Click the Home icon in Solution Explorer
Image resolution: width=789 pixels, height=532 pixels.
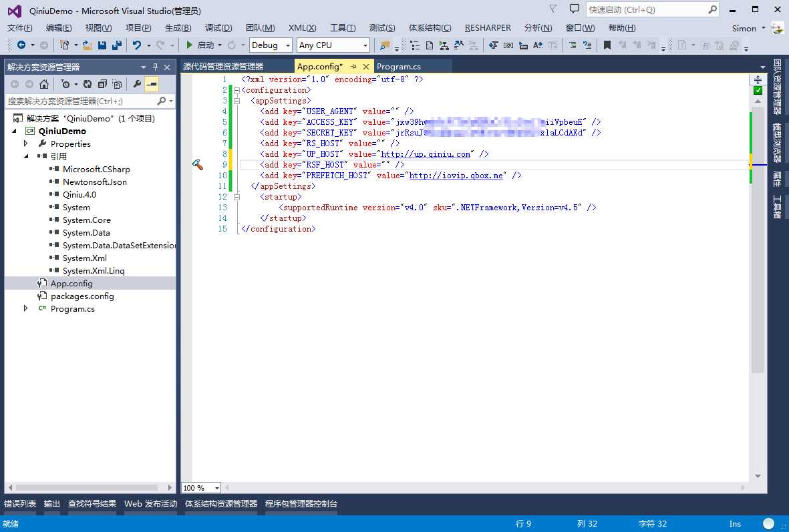pos(44,84)
